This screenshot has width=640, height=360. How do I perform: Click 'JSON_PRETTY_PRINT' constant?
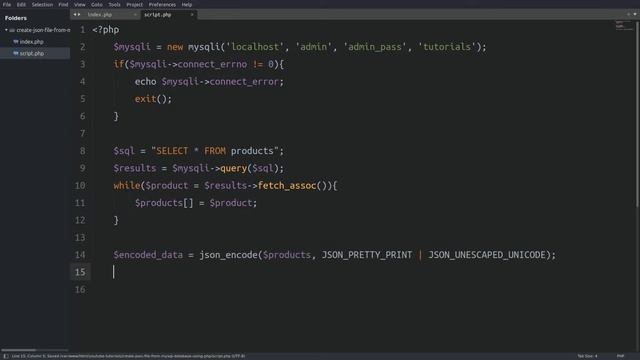click(x=367, y=255)
